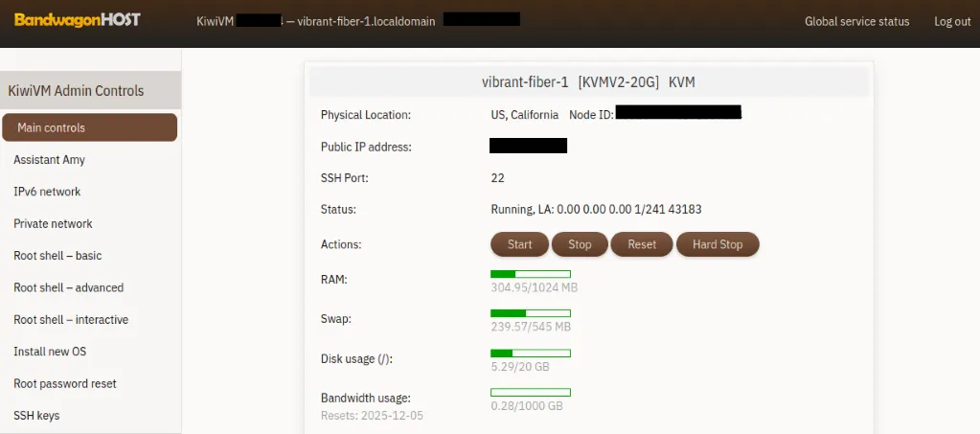
Task: Select Main controls in sidebar
Action: point(89,127)
